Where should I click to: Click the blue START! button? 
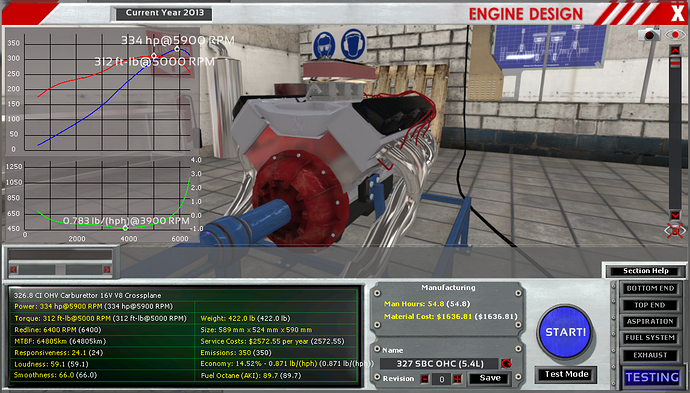[565, 331]
